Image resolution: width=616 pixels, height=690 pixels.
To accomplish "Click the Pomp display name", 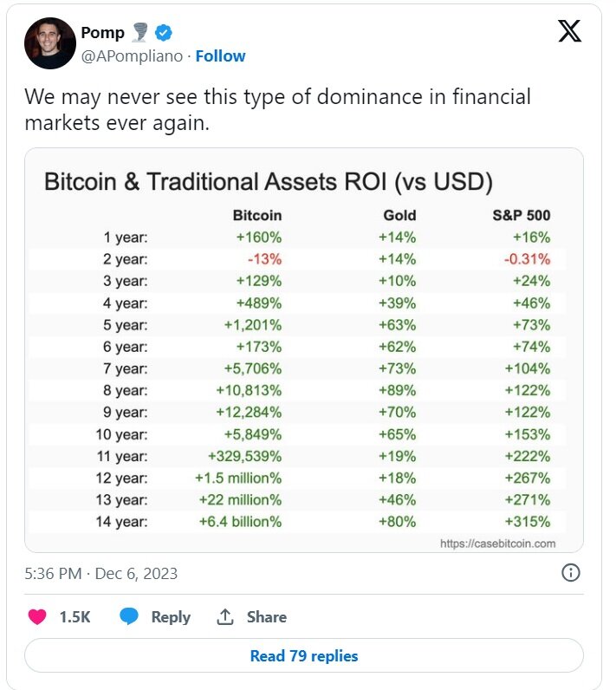I will click(102, 33).
